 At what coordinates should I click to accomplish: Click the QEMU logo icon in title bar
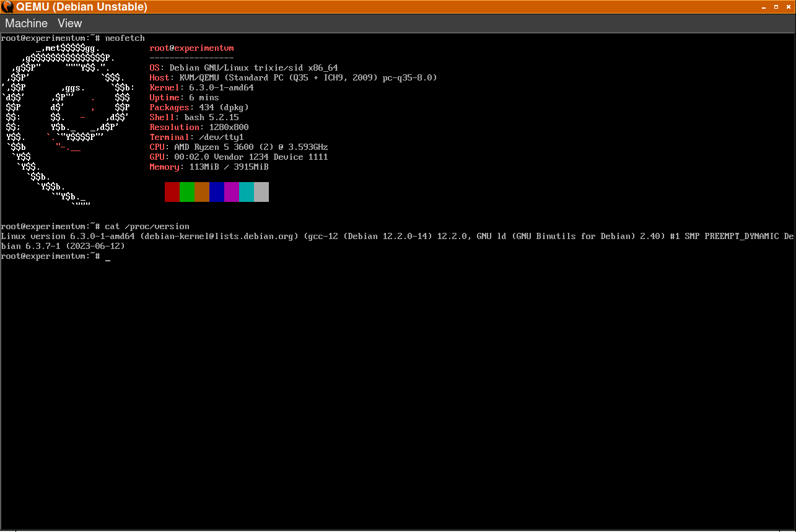7,7
